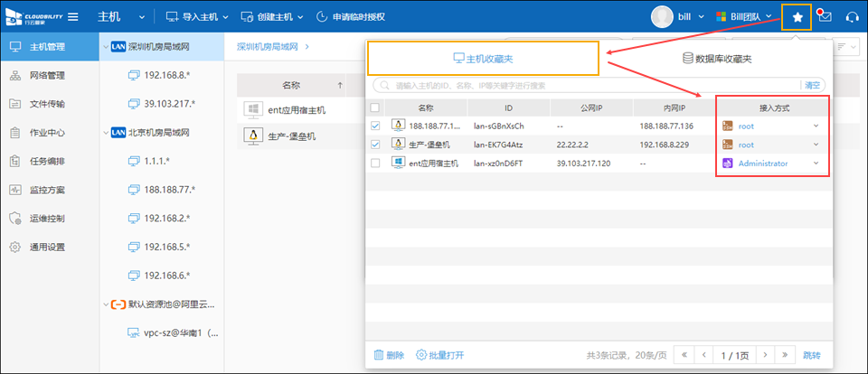Uncheck the 188.188.77.1 host checkbox
This screenshot has width=868, height=374.
tap(375, 126)
